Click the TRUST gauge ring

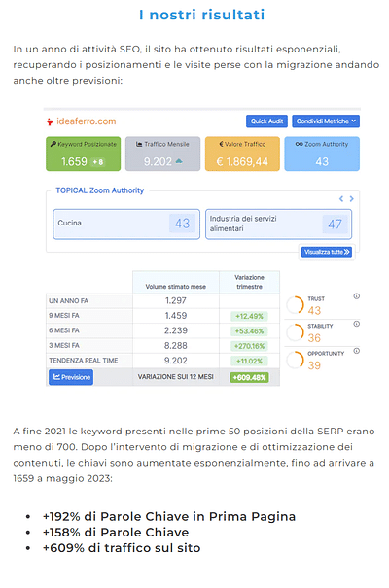click(x=296, y=305)
